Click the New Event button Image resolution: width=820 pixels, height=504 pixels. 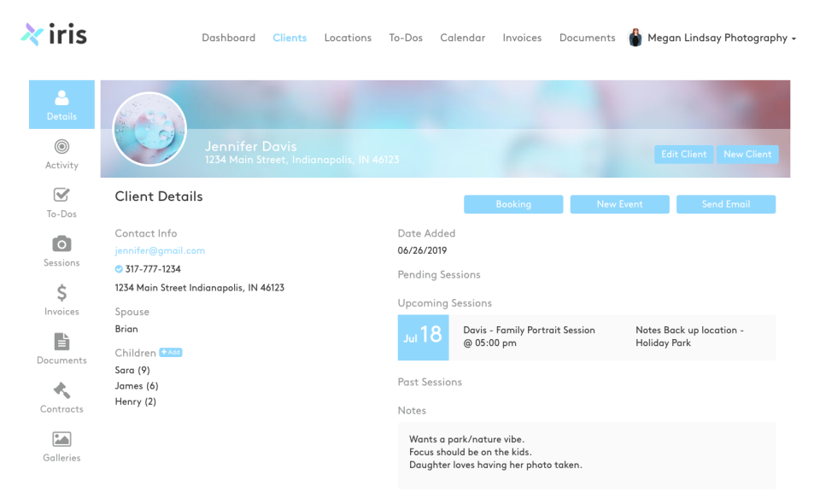619,204
